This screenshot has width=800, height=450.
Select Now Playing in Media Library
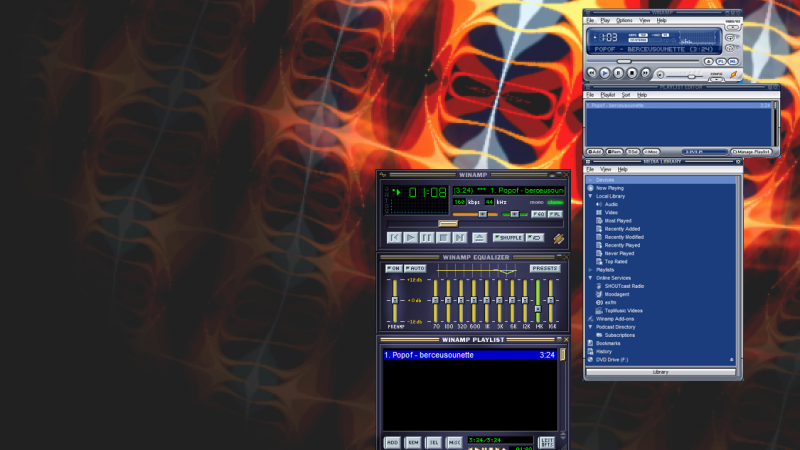click(x=610, y=188)
